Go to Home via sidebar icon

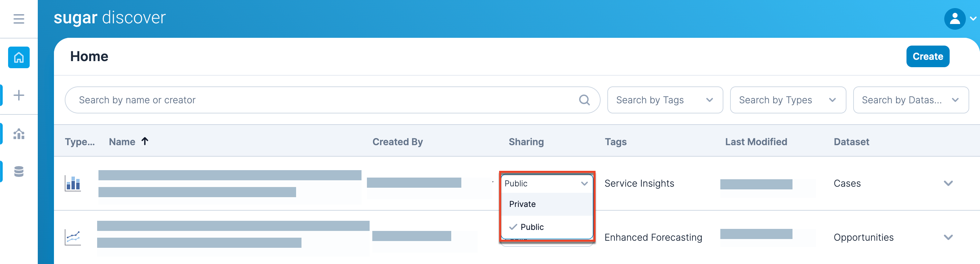point(19,57)
